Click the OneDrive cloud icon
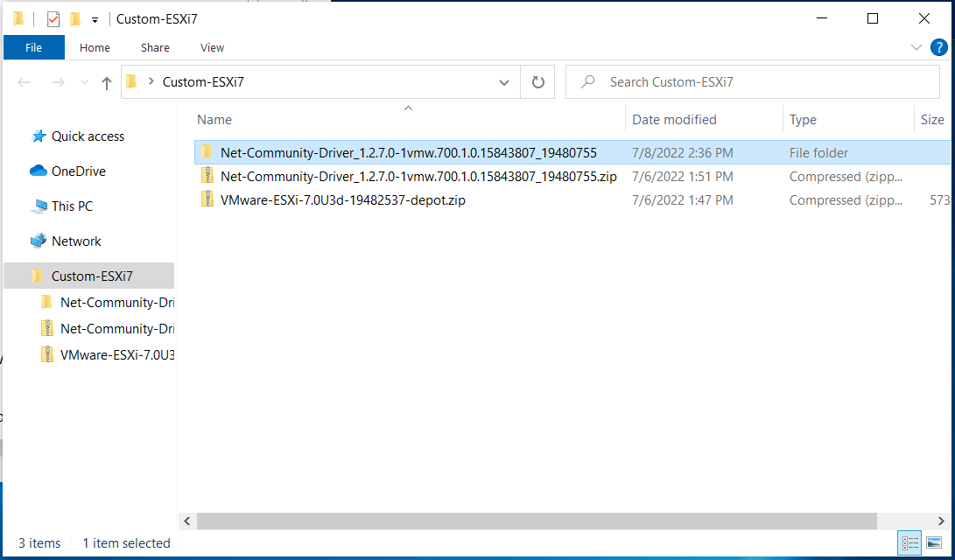Screen dimensions: 955x560 [x=39, y=171]
